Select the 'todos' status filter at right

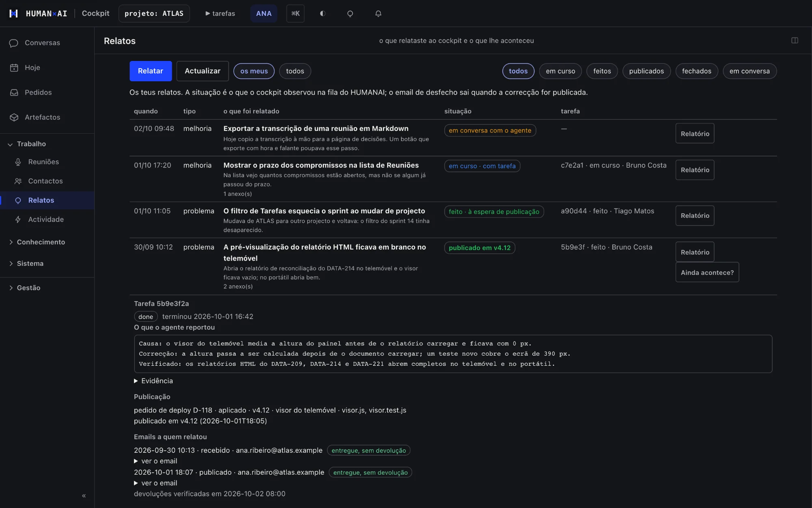(x=518, y=71)
